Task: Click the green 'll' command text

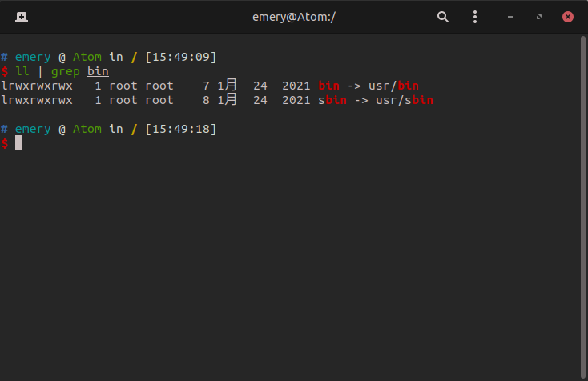Action: 22,71
